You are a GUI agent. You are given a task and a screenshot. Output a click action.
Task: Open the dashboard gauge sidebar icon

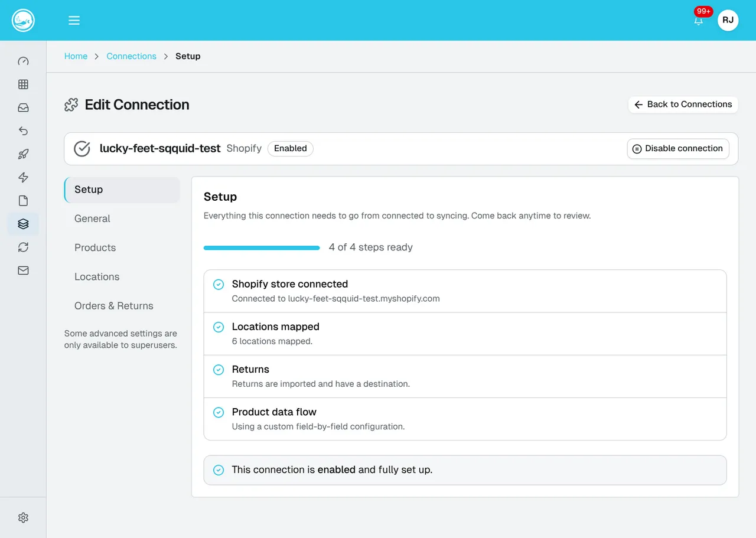point(23,61)
